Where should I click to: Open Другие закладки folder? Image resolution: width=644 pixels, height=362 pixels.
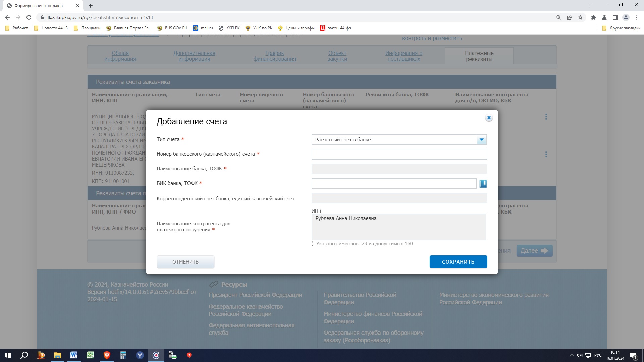click(622, 28)
